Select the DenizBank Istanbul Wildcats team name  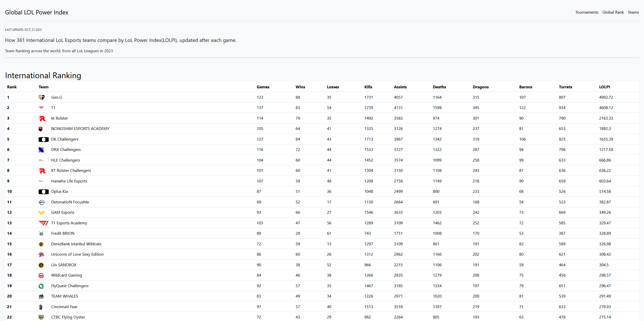pyautogui.click(x=76, y=244)
